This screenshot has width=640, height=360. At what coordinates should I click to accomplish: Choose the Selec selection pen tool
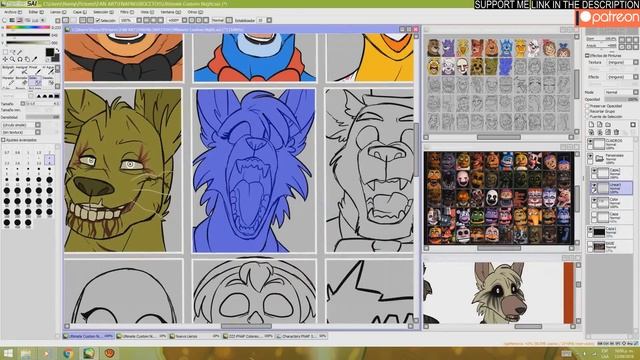[x=35, y=81]
